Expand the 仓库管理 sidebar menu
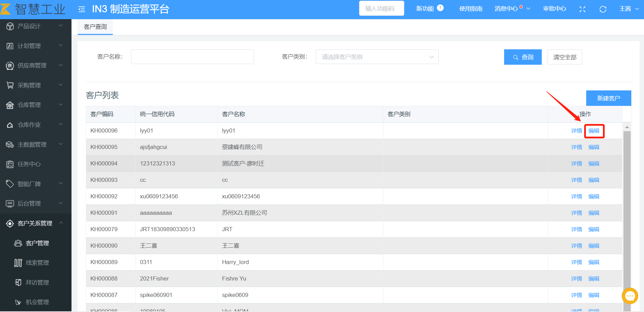644x312 pixels. coord(36,105)
